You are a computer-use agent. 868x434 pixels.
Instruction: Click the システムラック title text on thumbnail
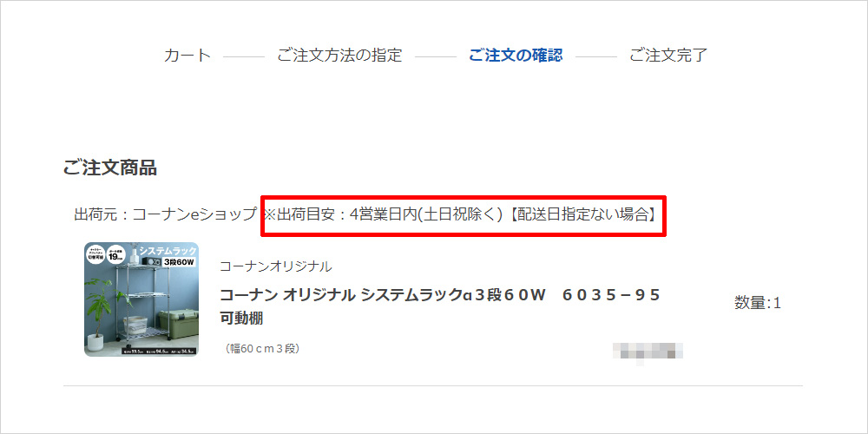[169, 251]
